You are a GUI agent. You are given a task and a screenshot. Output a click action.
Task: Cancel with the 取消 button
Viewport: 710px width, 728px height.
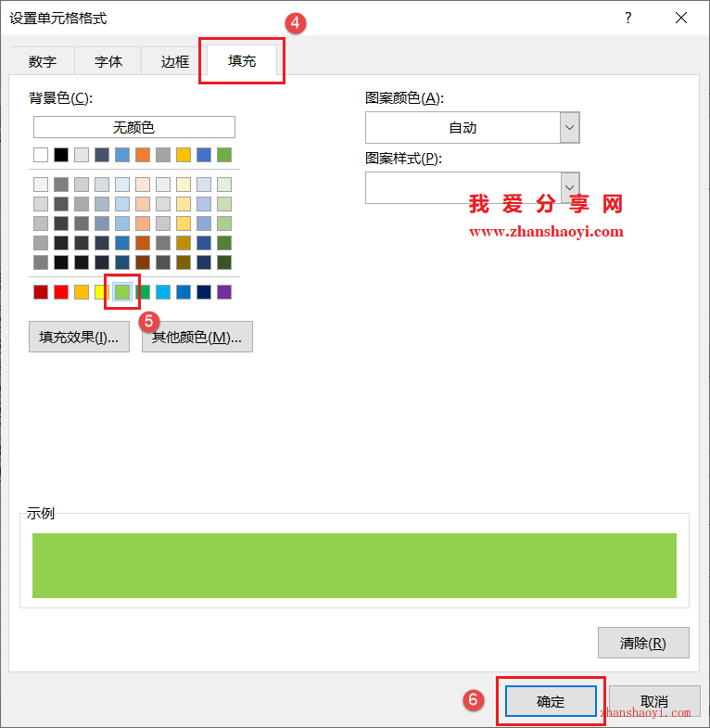[654, 701]
